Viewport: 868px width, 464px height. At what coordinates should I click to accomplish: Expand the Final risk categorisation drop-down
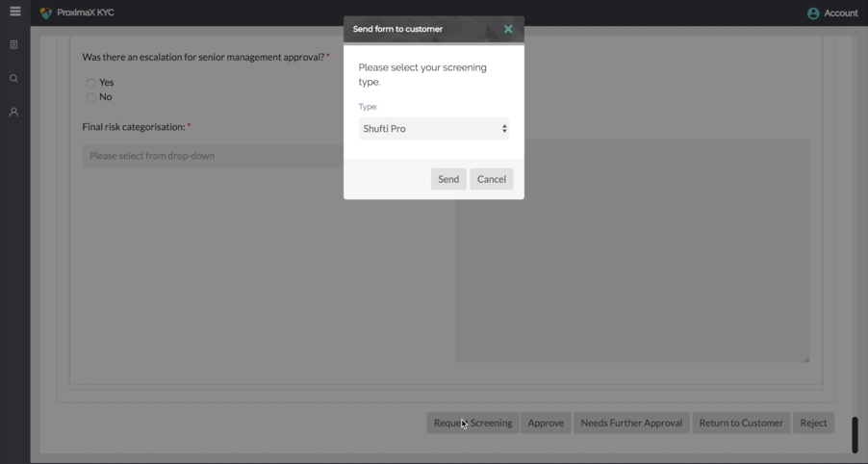point(212,156)
